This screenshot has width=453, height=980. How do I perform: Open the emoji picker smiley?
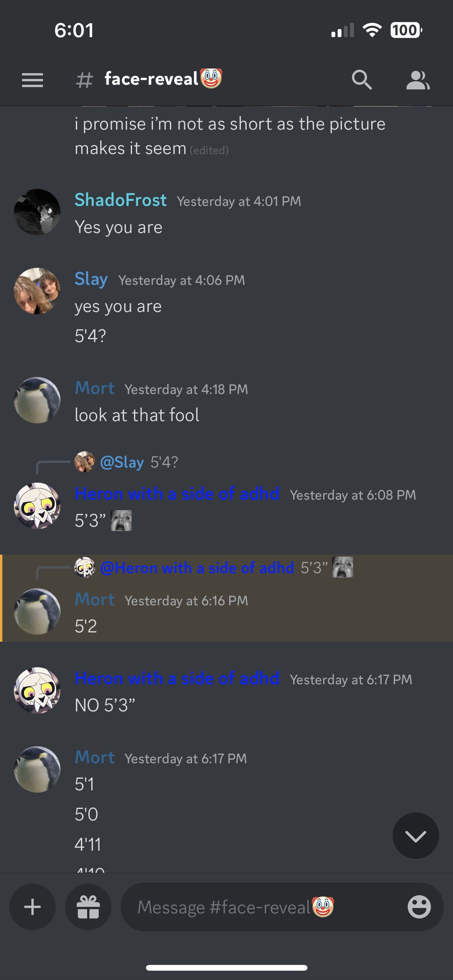point(419,907)
